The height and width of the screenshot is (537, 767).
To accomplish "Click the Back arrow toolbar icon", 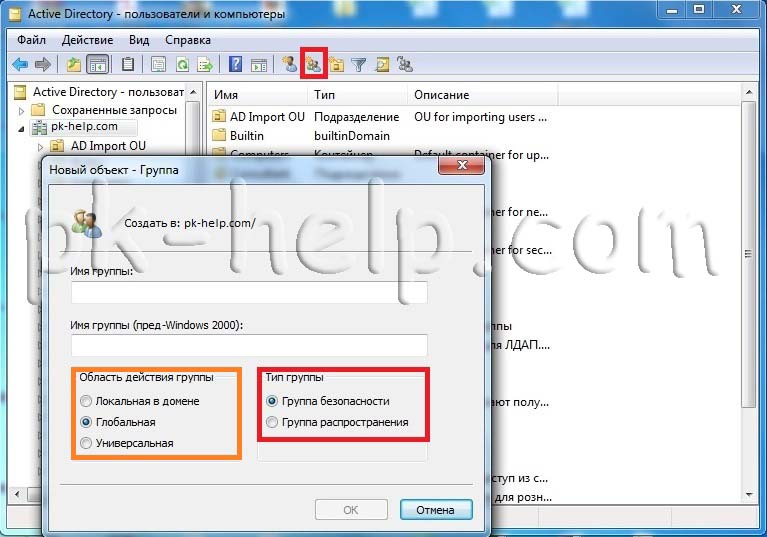I will 20,64.
